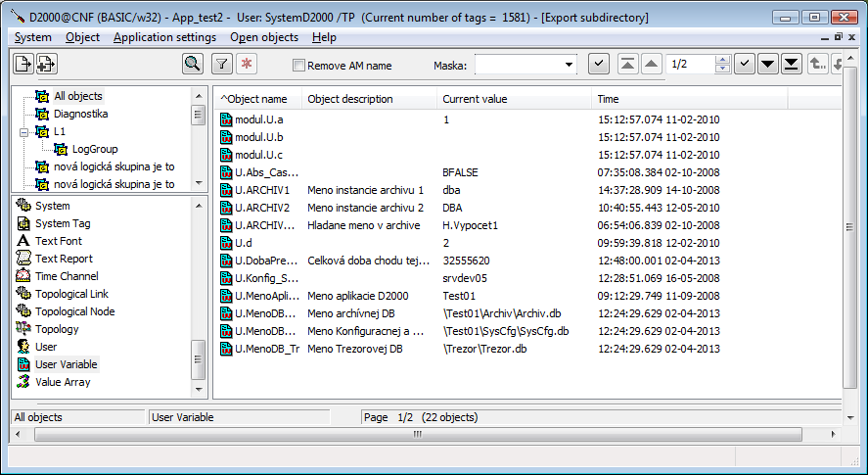The image size is (868, 475).
Task: Click the horizontal scrollbar at the bottom
Action: pos(419,433)
